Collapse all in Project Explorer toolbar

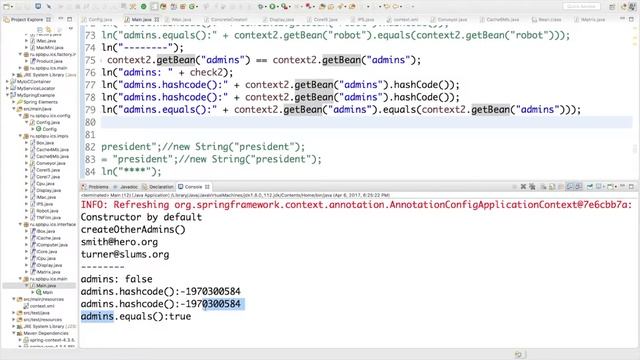pyautogui.click(x=40, y=29)
